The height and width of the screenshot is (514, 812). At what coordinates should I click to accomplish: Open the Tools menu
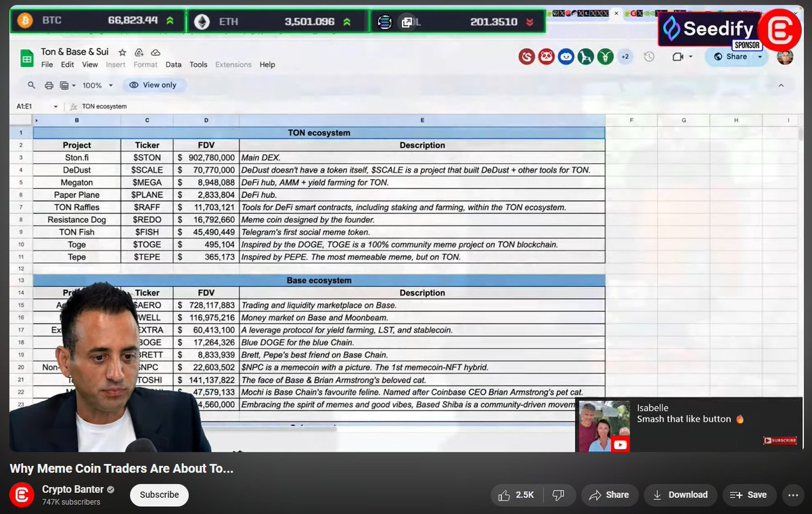point(198,65)
